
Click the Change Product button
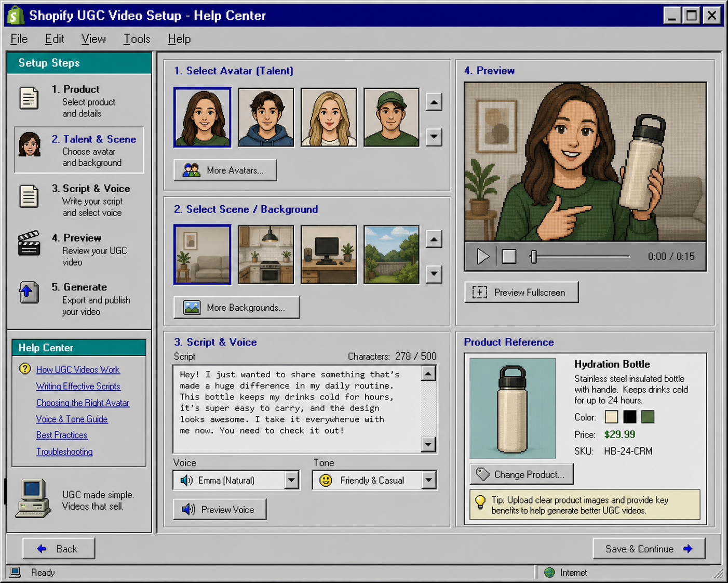coord(522,474)
